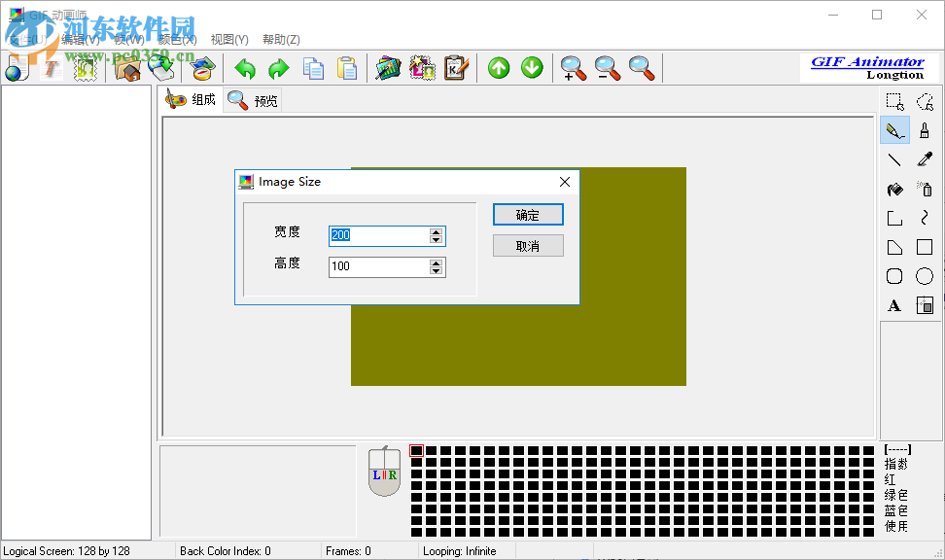Select the Brush tool
The height and width of the screenshot is (560, 945).
coord(924,129)
